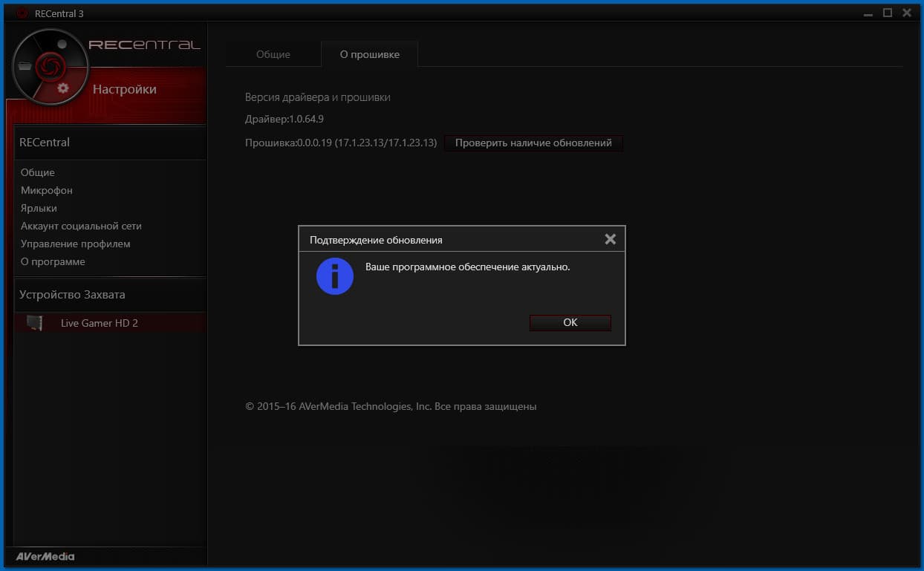Click the AVerMedia copyright line
924x571 pixels.
pos(391,406)
